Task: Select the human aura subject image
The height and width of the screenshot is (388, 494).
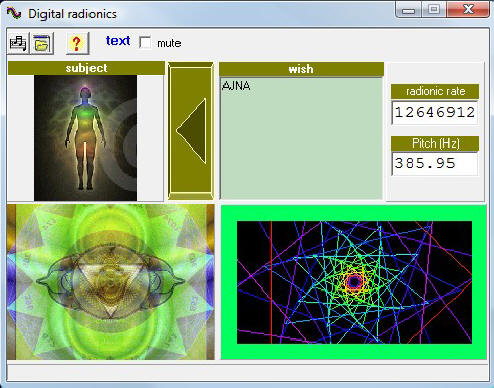Action: click(85, 138)
